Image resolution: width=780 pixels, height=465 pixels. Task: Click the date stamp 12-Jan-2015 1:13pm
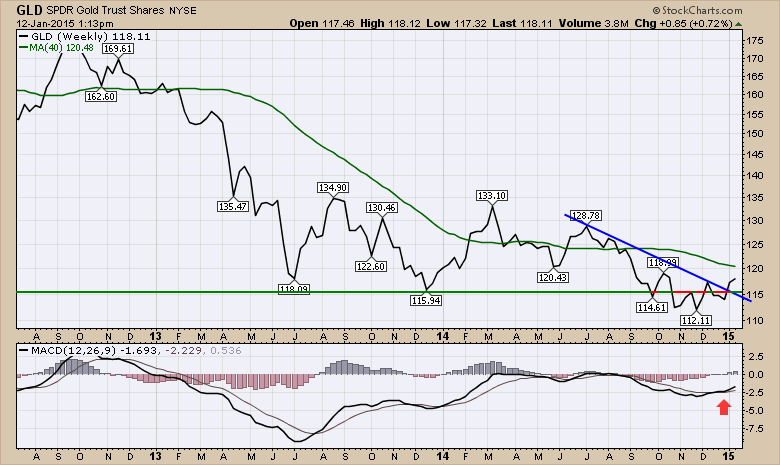[x=65, y=23]
